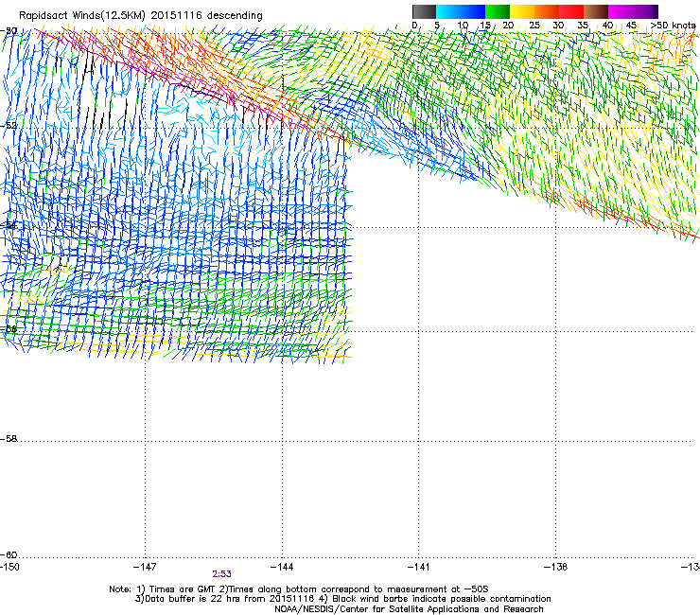Click the '-52' latitude axis label

coord(9,126)
